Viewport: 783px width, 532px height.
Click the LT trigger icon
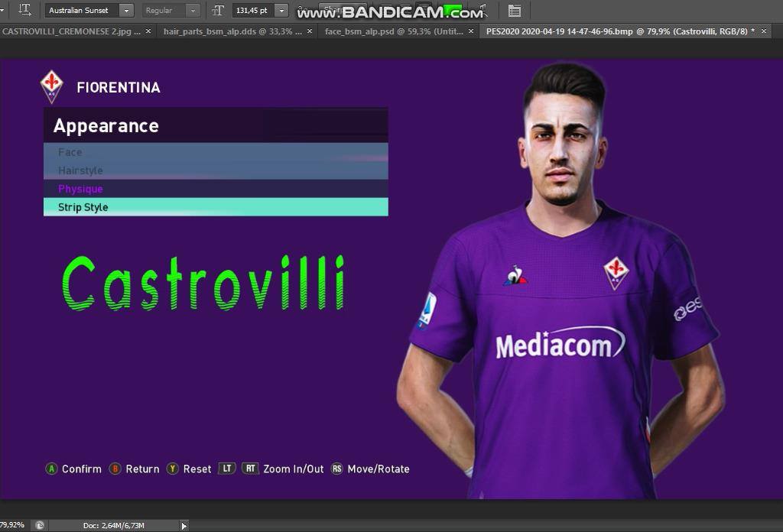(x=227, y=469)
